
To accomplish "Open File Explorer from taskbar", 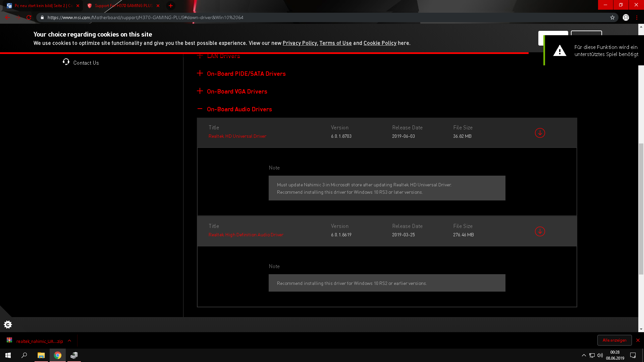I will coord(41,355).
